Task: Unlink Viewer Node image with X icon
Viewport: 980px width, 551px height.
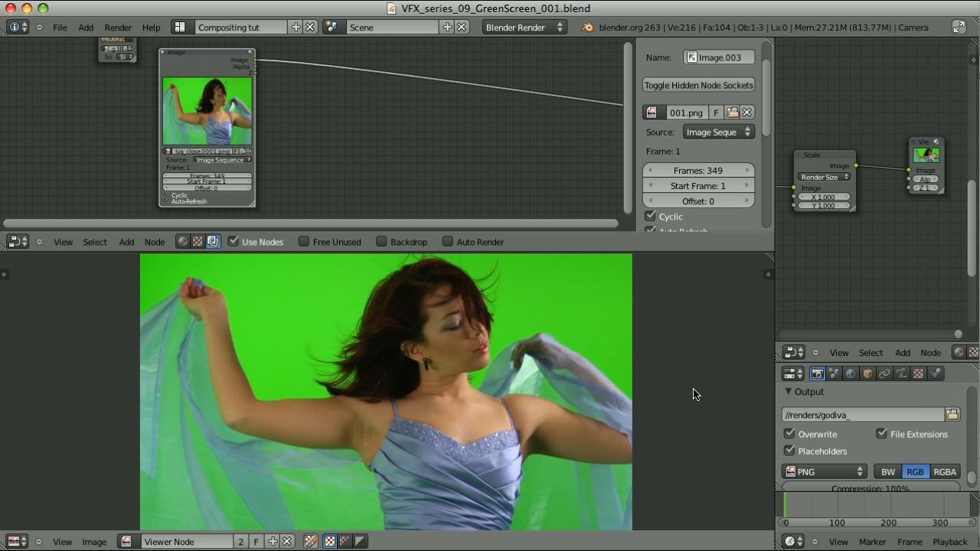Action: [x=287, y=541]
